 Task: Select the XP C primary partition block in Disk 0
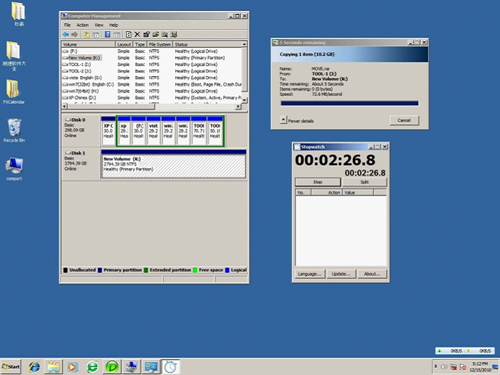tap(108, 131)
